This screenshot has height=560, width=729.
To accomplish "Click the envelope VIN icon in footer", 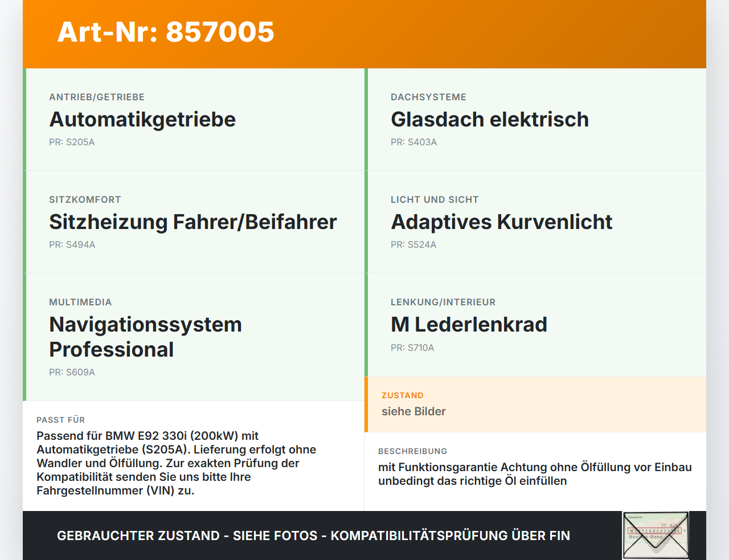I will pyautogui.click(x=656, y=536).
